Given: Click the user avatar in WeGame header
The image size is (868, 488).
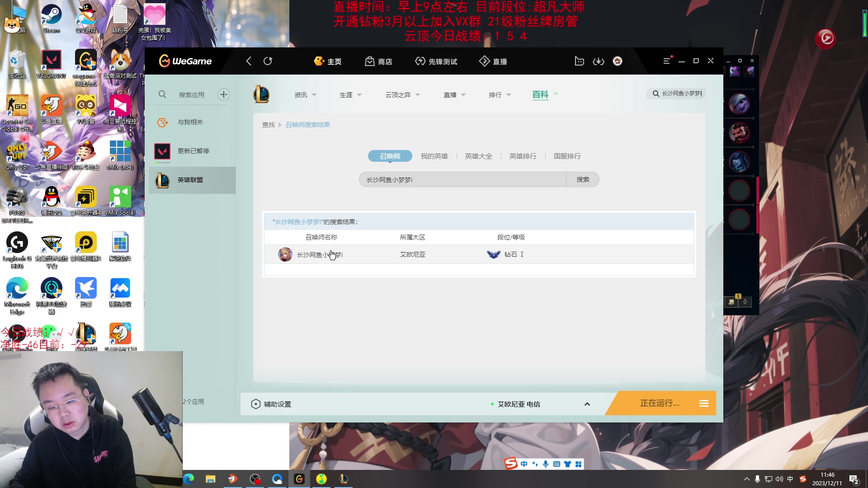Looking at the screenshot, I should pos(618,61).
